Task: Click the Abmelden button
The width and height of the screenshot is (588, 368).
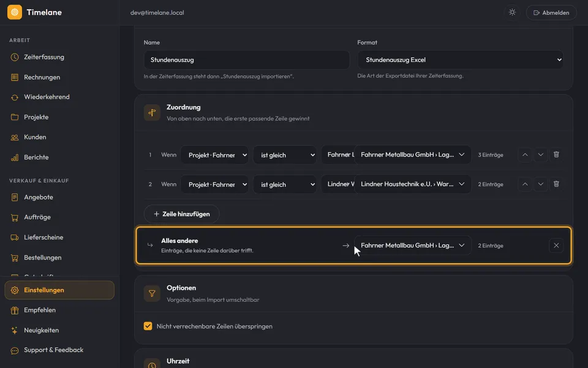Action: pos(551,13)
